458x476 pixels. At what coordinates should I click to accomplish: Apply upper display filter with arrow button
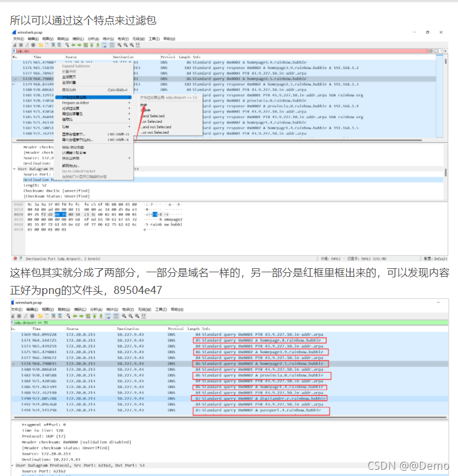click(436, 51)
